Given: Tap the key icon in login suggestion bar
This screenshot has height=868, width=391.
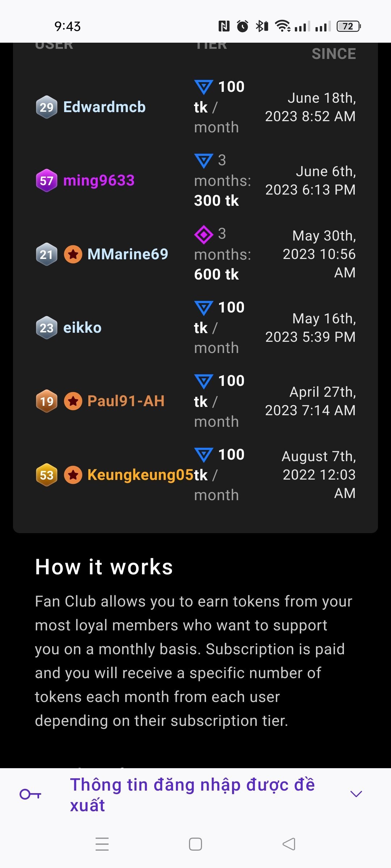Looking at the screenshot, I should point(30,794).
